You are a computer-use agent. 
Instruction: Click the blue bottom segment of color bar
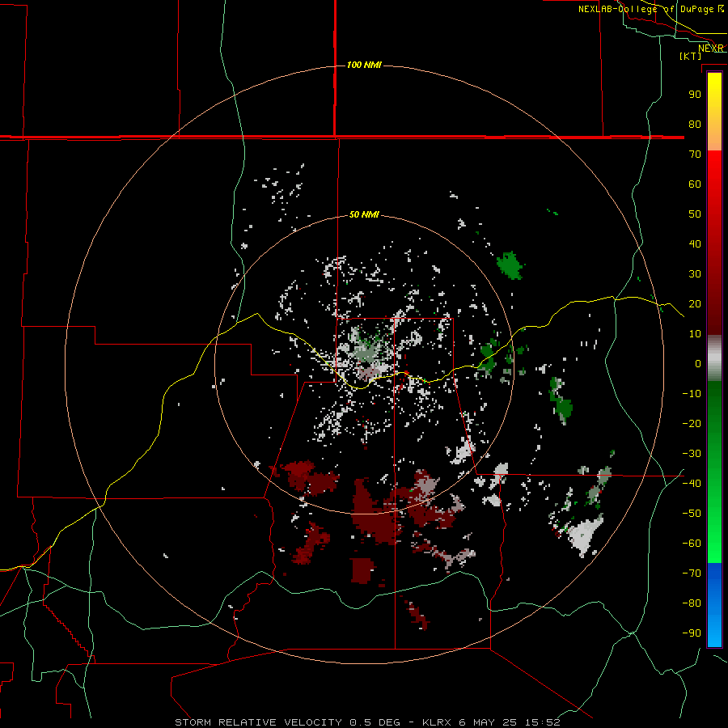pyautogui.click(x=714, y=605)
